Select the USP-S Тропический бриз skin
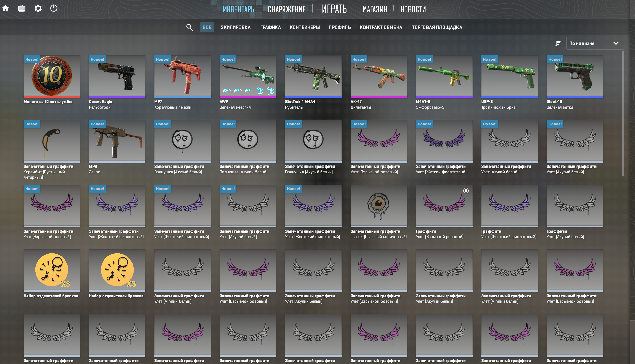Image resolution: width=635 pixels, height=364 pixels. tap(510, 77)
